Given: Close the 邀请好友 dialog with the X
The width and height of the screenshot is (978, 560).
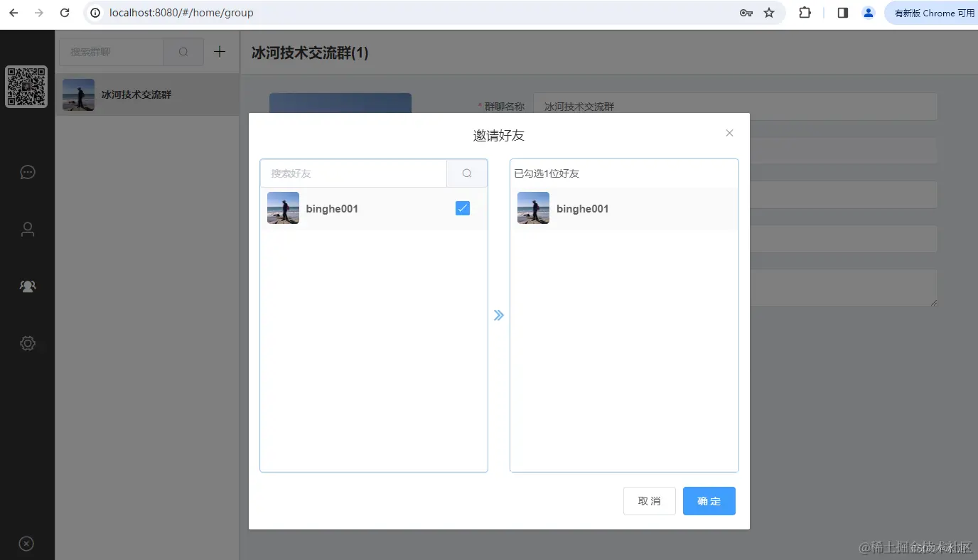Looking at the screenshot, I should [x=729, y=132].
